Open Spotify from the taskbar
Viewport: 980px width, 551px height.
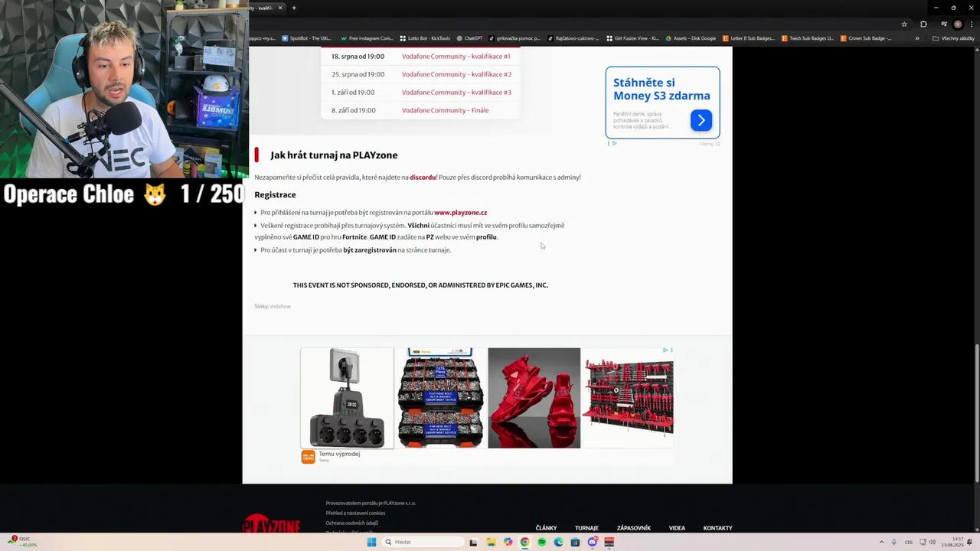(541, 542)
